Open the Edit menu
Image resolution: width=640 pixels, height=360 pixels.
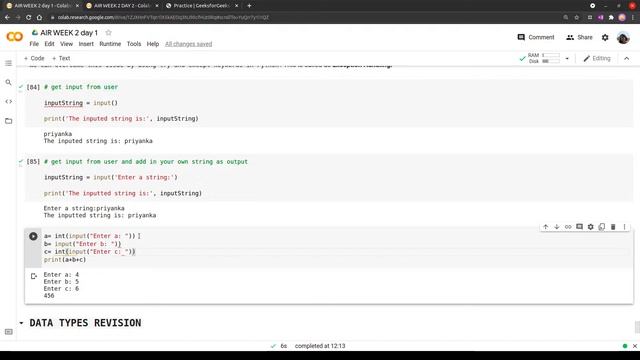tap(49, 44)
